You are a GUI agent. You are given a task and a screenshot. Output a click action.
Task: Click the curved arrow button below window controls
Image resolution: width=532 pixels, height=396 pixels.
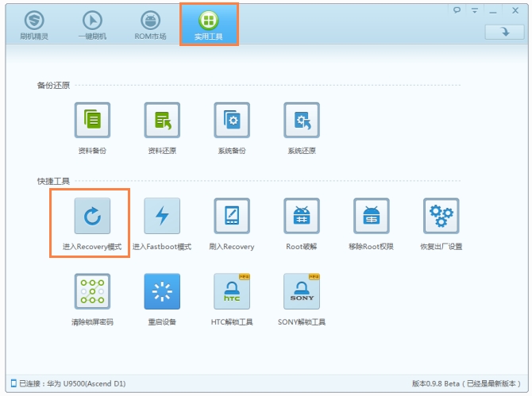[x=504, y=32]
